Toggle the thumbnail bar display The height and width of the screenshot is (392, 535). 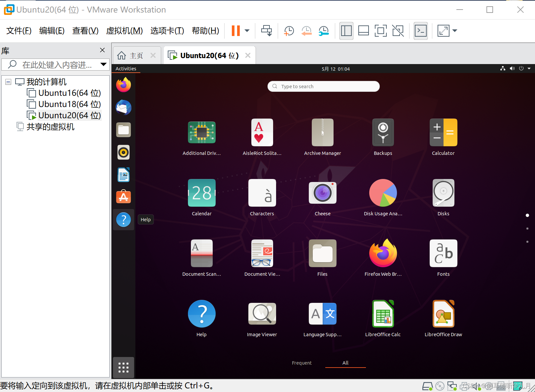pos(363,31)
